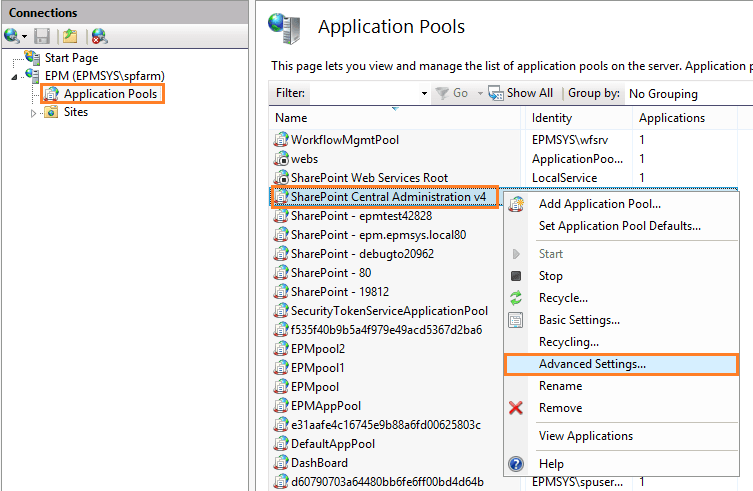
Task: Select the d60790703a64480bb6fe6ff00bd4d64b pool
Action: 387,481
